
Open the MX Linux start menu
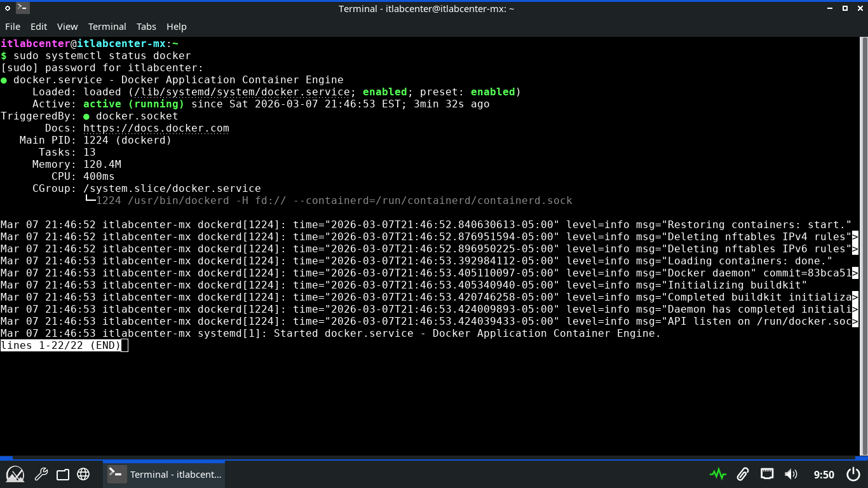pyautogui.click(x=15, y=474)
